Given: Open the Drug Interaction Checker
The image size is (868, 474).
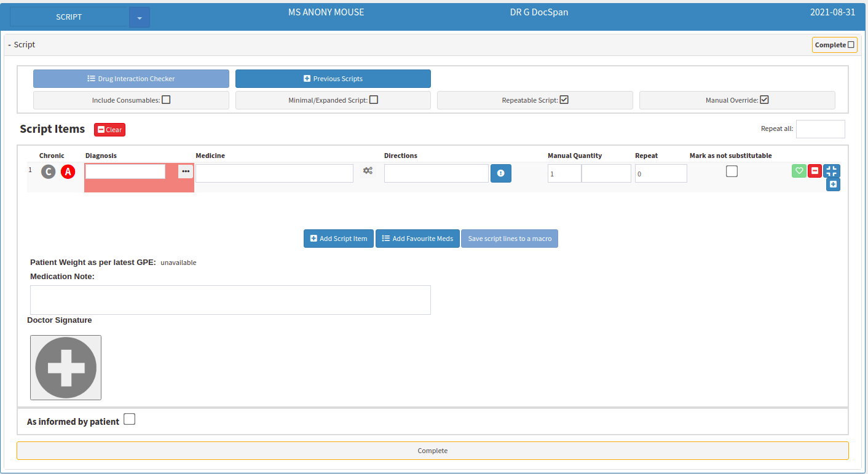Looking at the screenshot, I should [x=131, y=79].
